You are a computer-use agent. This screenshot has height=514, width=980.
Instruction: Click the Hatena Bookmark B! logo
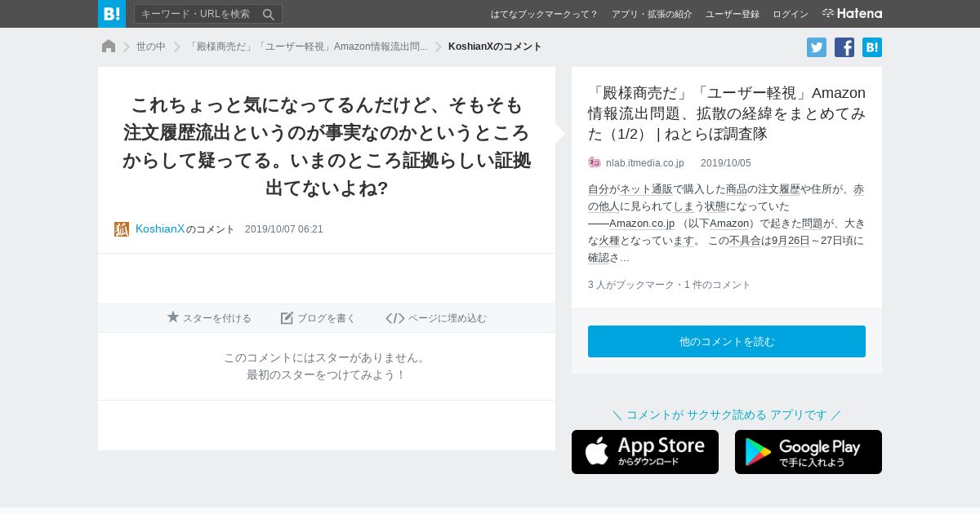point(112,14)
